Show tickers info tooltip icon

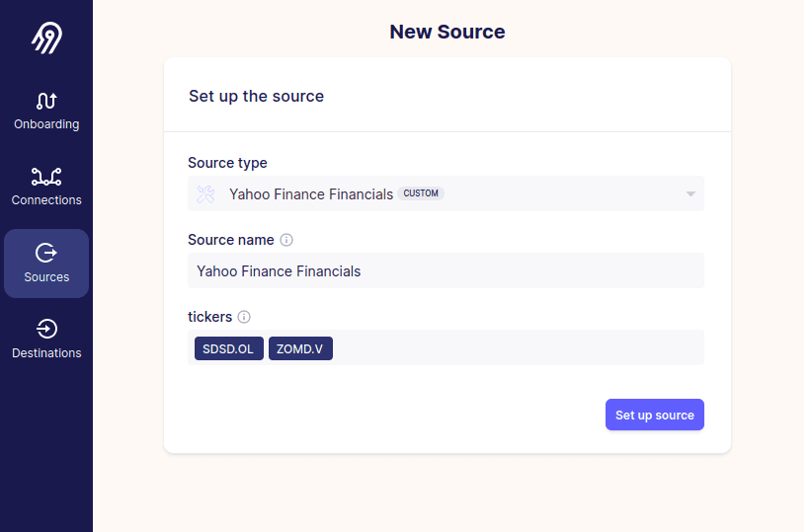[x=244, y=317]
